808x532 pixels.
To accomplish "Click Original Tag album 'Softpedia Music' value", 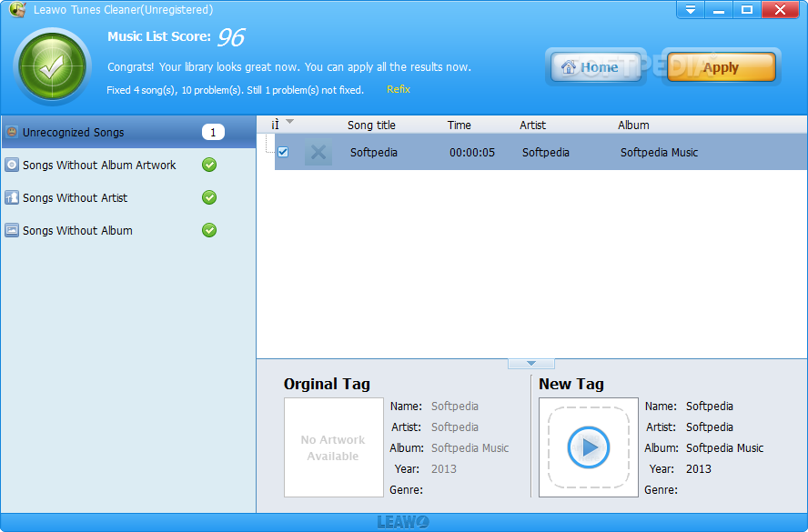I will [x=470, y=448].
